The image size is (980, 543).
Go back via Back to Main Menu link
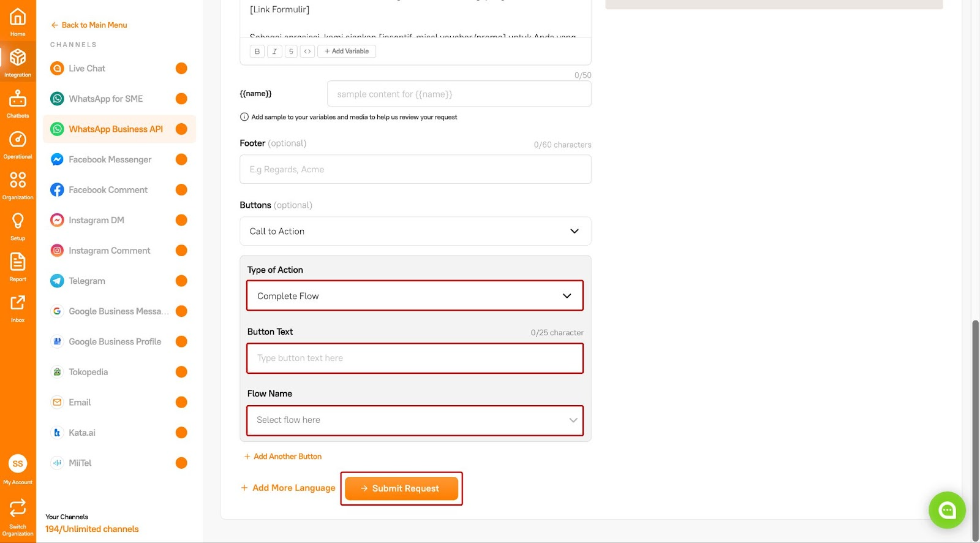pos(89,25)
